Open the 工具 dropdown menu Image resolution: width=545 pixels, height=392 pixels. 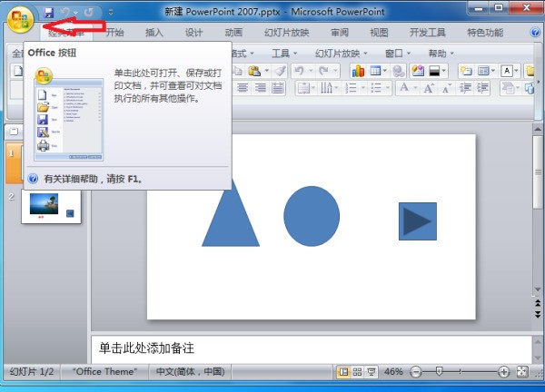tap(285, 54)
